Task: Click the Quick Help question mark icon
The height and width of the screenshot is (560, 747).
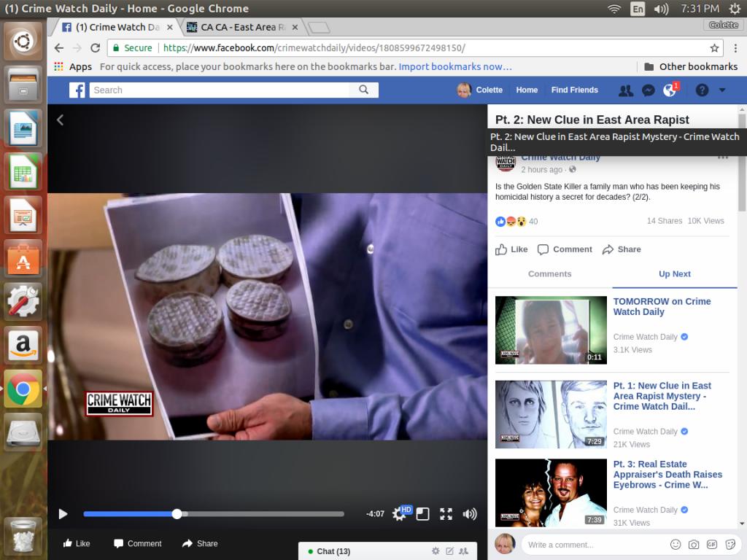Action: tap(702, 90)
